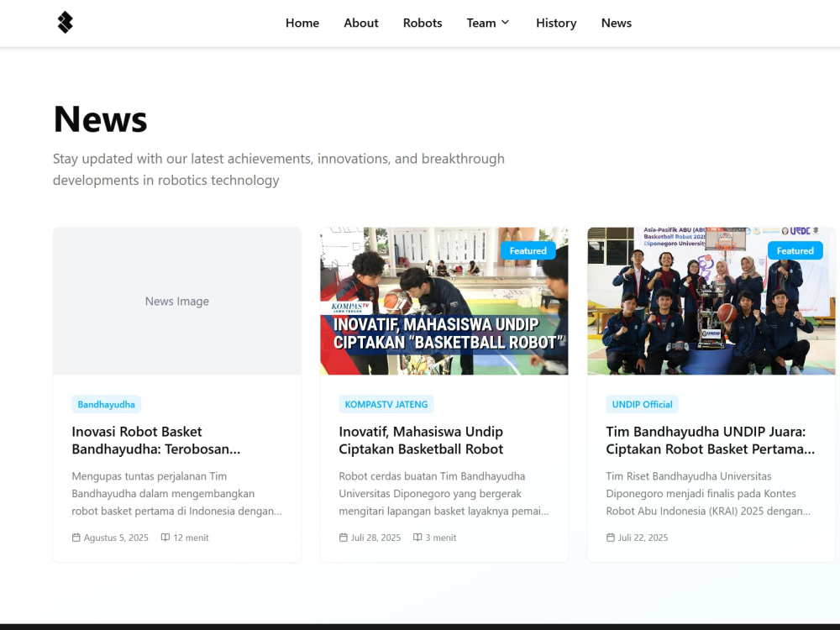Click the read time 12 menit
The width and height of the screenshot is (840, 630).
[x=191, y=538]
